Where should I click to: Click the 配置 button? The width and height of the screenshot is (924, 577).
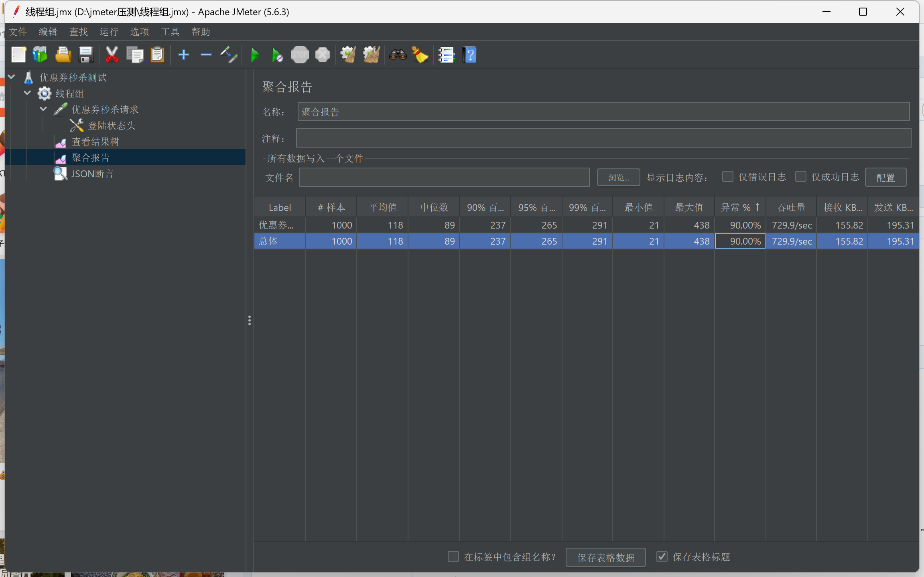[885, 178]
